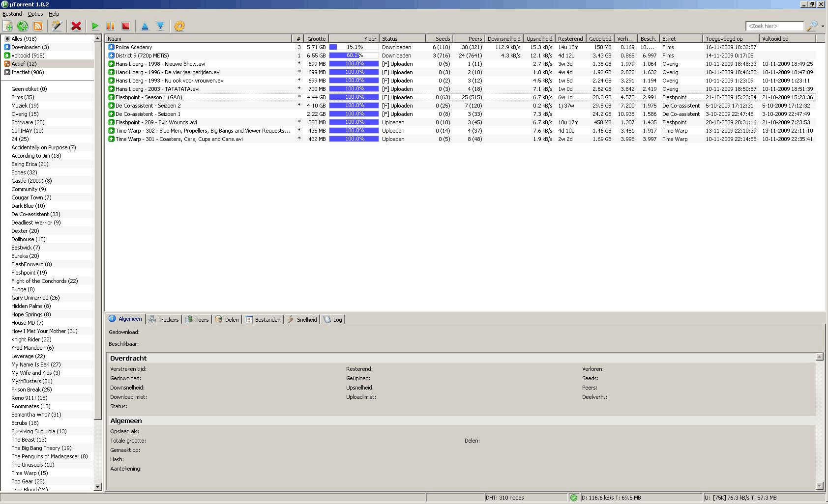This screenshot has height=504, width=828.
Task: Click the green Start torrent icon
Action: click(95, 26)
